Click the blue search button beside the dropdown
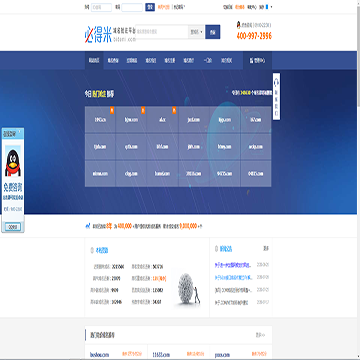The image size is (360, 360). (213, 32)
